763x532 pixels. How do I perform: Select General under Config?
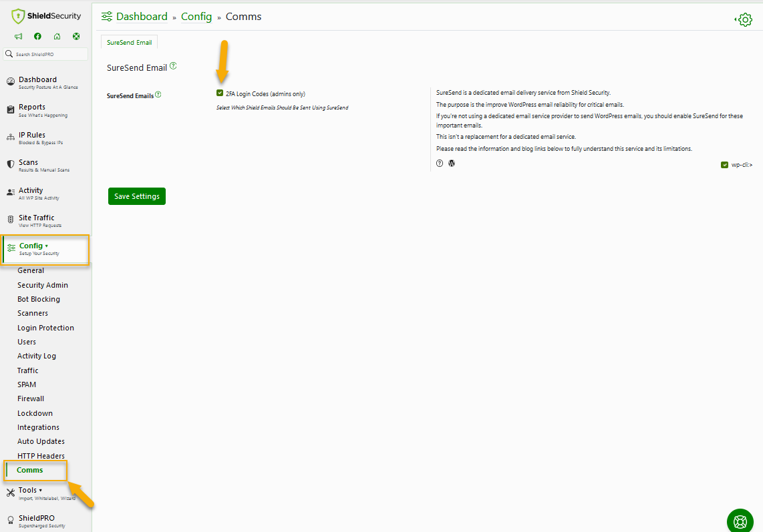[x=31, y=270]
